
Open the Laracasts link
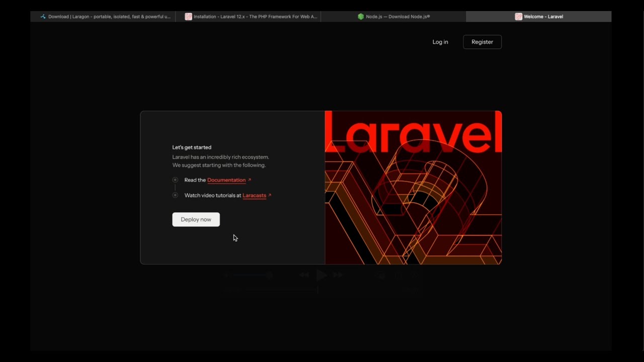click(254, 196)
